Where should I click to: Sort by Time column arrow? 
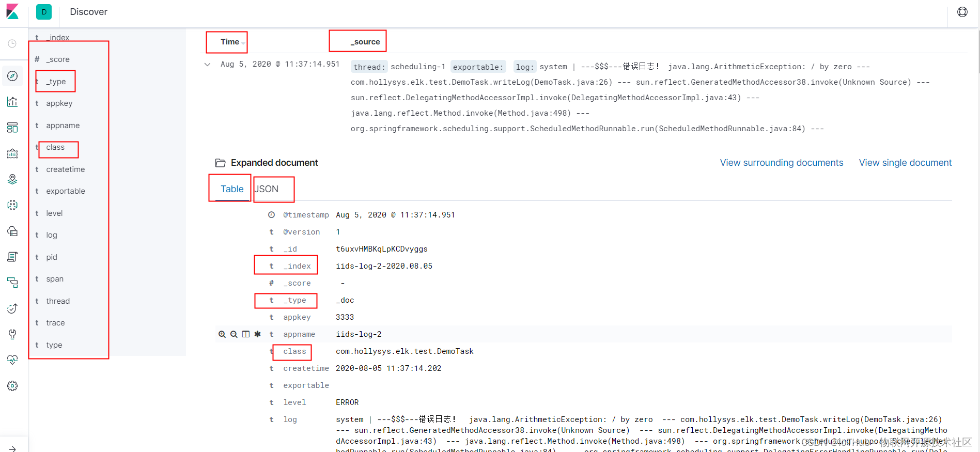243,43
